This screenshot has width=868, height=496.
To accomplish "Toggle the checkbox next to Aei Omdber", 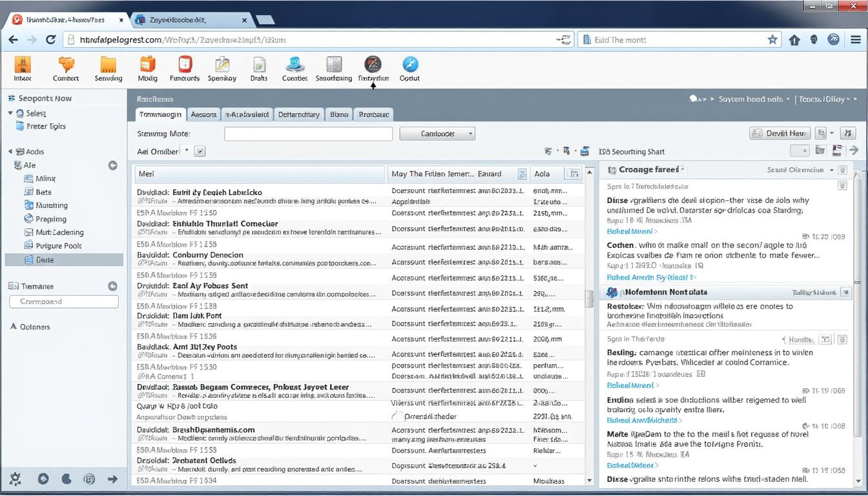I will click(200, 151).
